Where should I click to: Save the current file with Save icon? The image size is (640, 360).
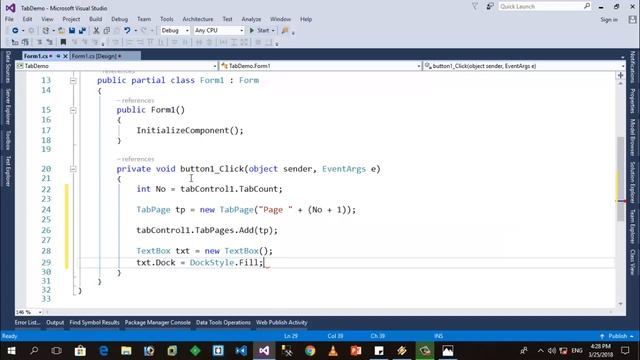pos(72,31)
